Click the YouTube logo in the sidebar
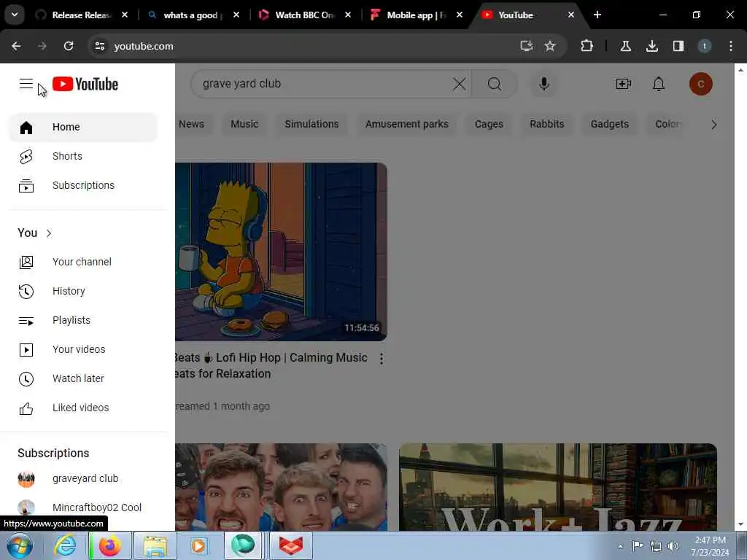This screenshot has height=560, width=747. (x=85, y=85)
